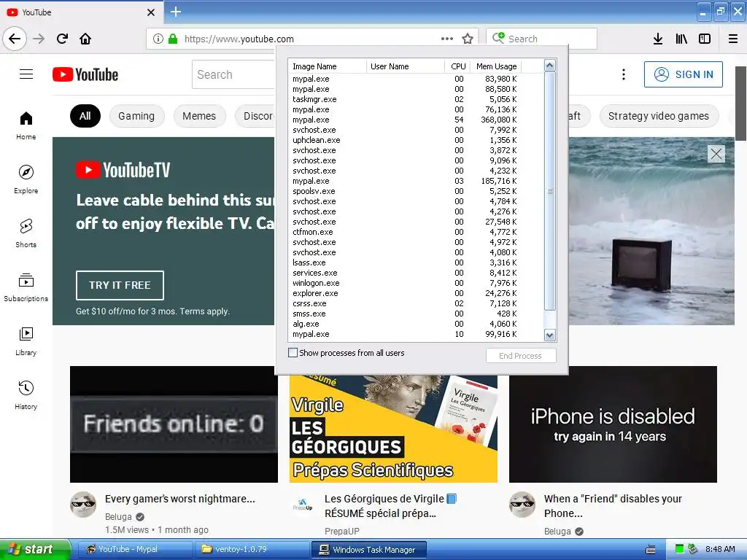Click the process list scrollbar thumb
747x560 pixels.
click(x=550, y=191)
